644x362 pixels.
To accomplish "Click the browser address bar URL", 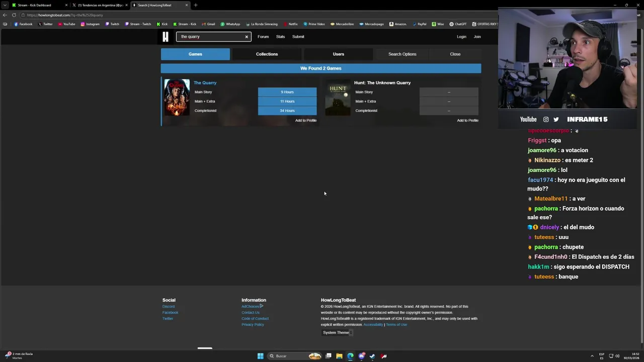I will [x=65, y=15].
